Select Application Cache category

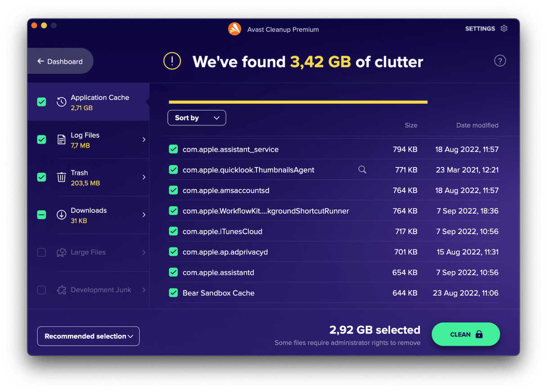88,102
